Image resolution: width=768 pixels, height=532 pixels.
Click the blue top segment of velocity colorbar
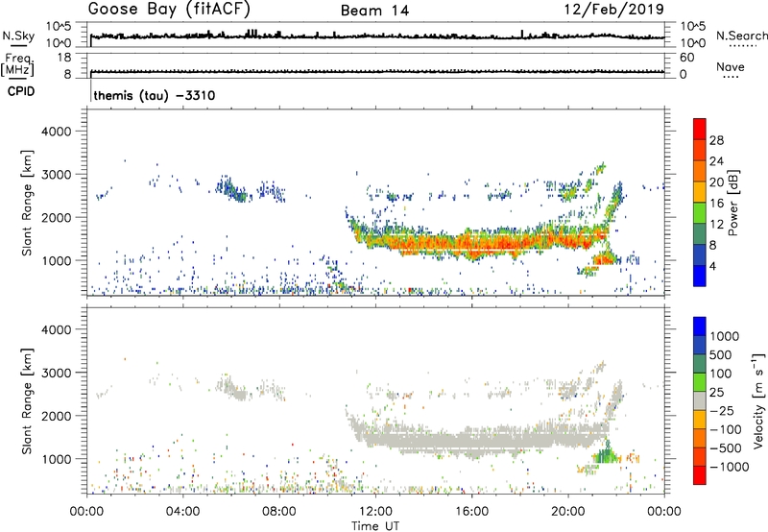pos(700,326)
